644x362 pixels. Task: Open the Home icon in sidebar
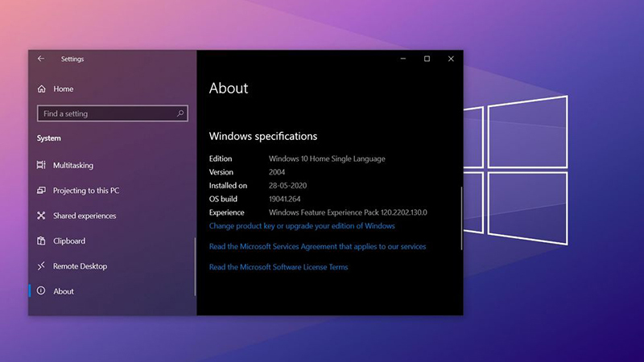point(42,88)
